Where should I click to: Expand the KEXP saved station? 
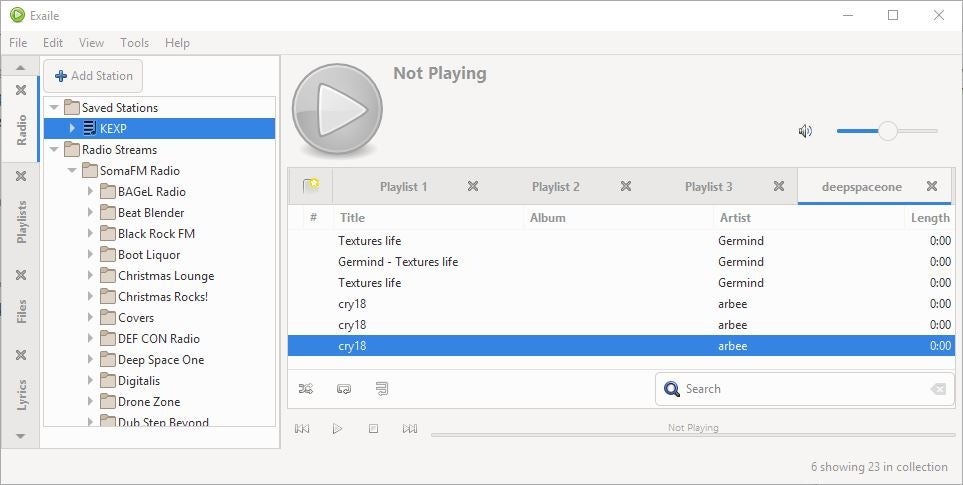pos(72,128)
